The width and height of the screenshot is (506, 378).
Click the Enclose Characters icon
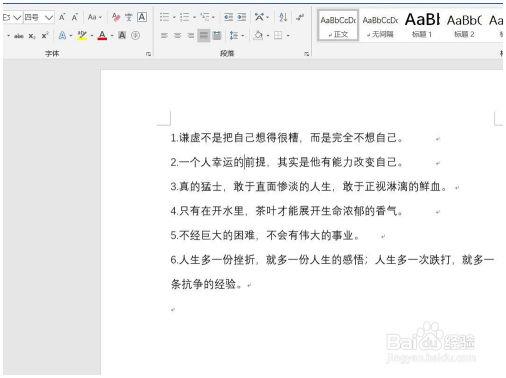(x=135, y=35)
